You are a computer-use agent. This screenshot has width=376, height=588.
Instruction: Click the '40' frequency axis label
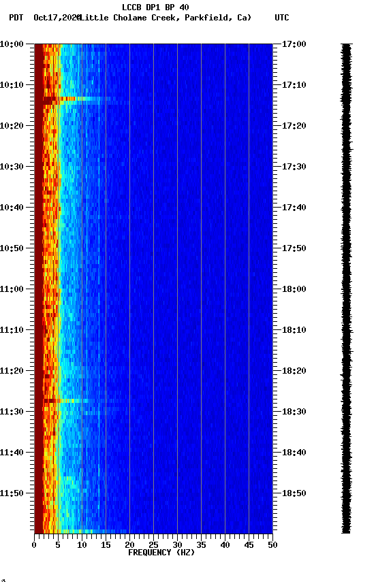click(225, 546)
